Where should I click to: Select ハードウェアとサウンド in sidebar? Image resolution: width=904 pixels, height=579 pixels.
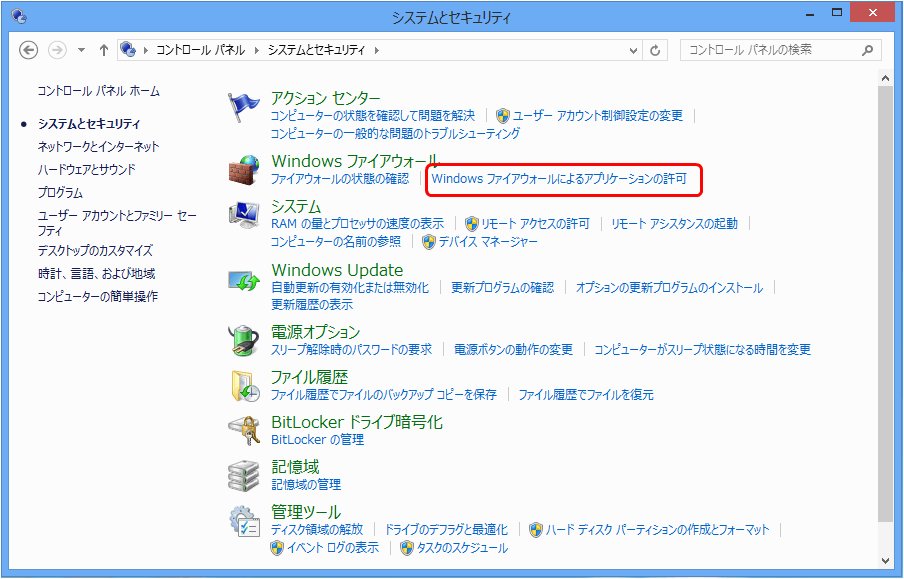click(86, 170)
